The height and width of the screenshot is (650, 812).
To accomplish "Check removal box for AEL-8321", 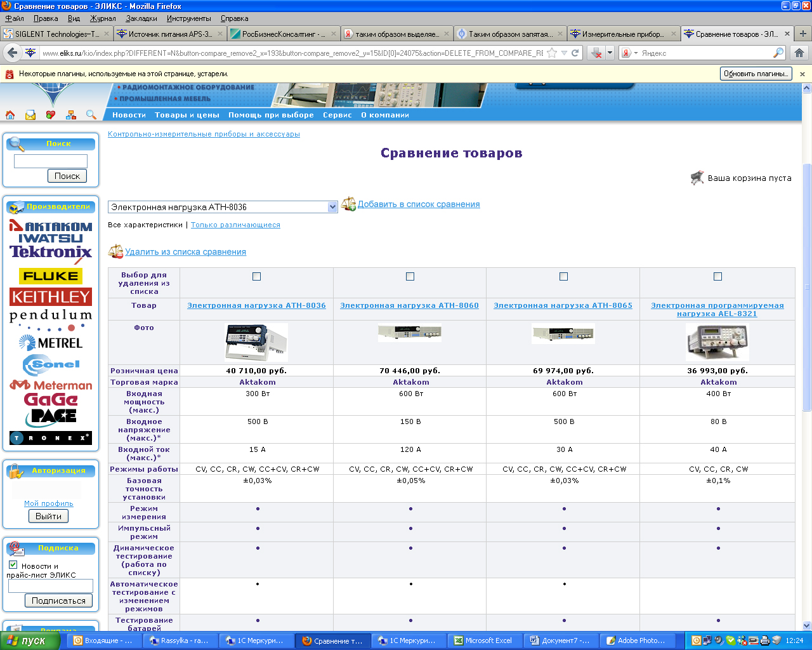I will pyautogui.click(x=717, y=276).
